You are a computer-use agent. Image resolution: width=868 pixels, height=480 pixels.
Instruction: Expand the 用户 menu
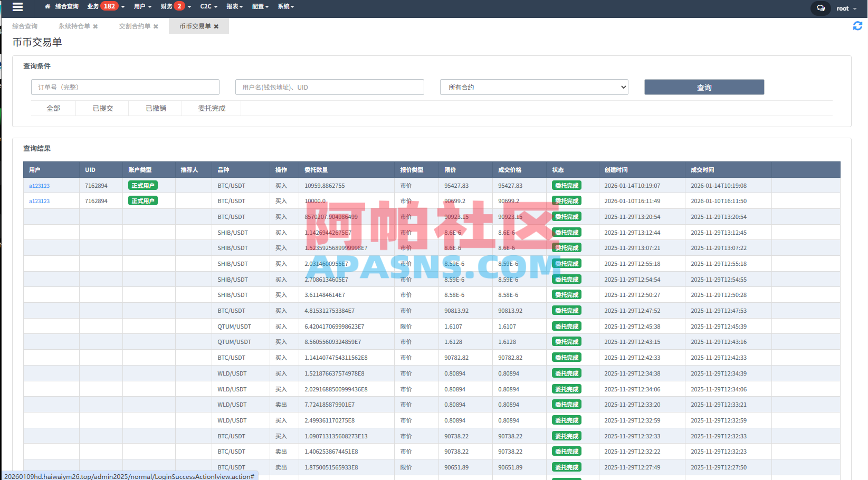click(x=143, y=7)
